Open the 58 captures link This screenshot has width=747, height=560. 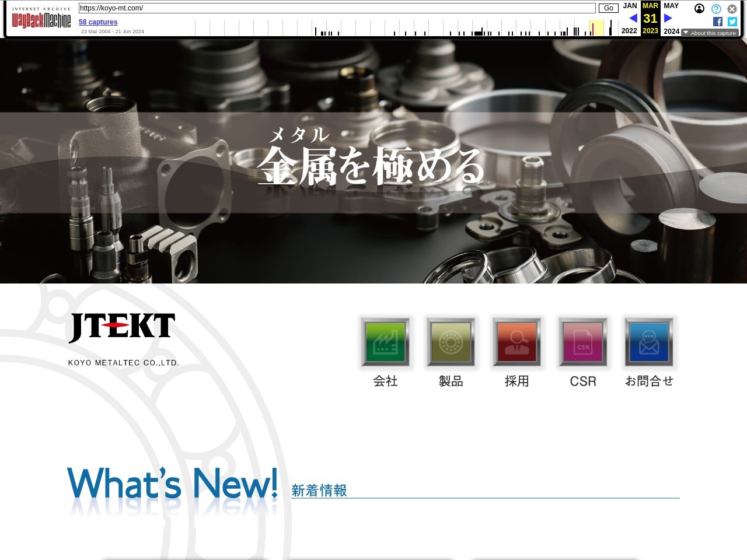pos(98,22)
